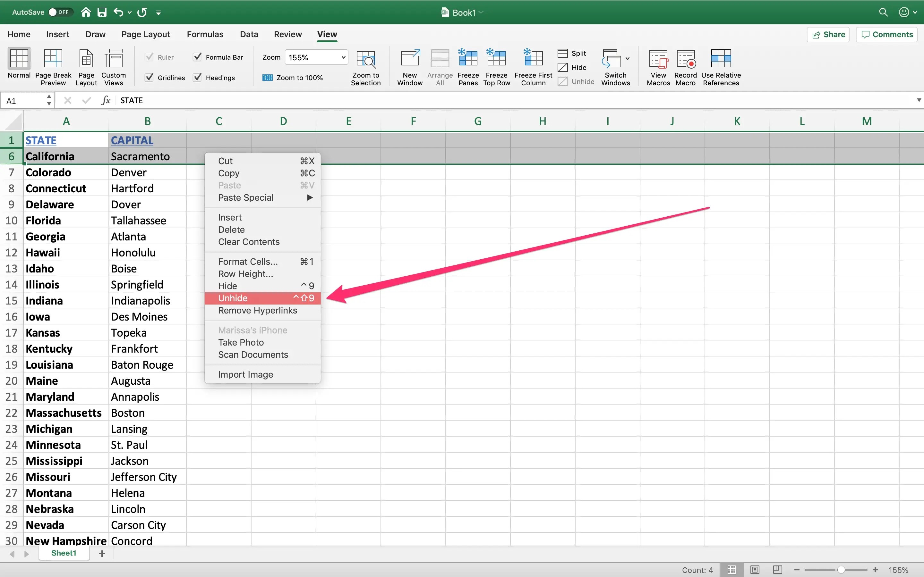924x577 pixels.
Task: Click the Share button
Action: click(828, 35)
